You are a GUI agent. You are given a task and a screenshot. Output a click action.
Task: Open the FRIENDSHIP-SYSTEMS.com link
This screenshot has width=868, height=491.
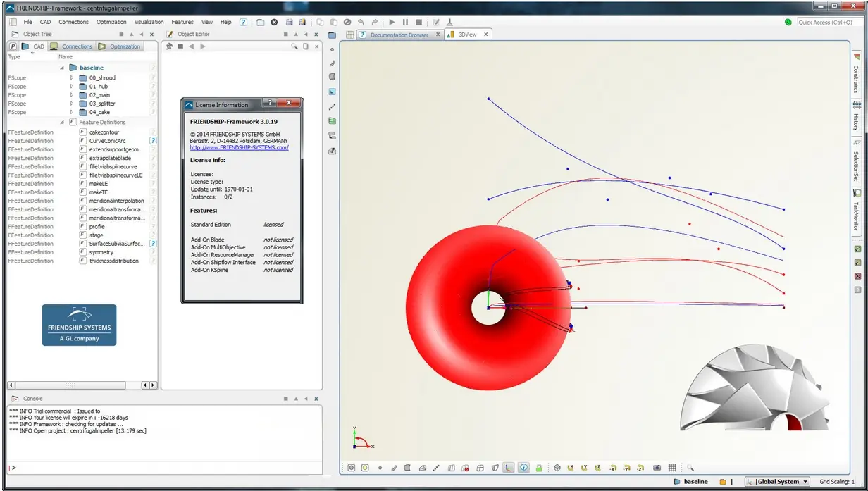[x=239, y=147]
